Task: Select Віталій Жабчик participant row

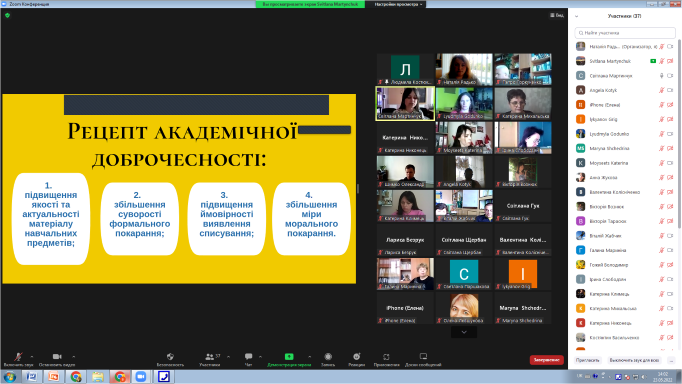Action: coord(625,236)
